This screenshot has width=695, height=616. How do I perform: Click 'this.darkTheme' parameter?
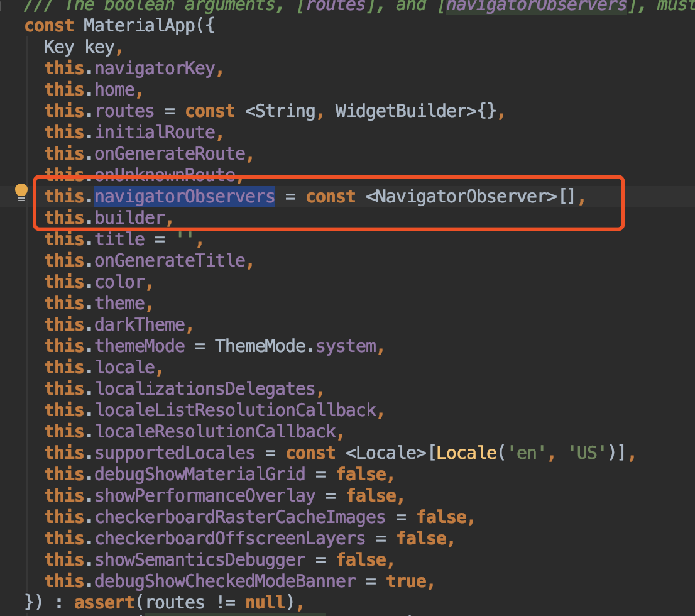118,324
